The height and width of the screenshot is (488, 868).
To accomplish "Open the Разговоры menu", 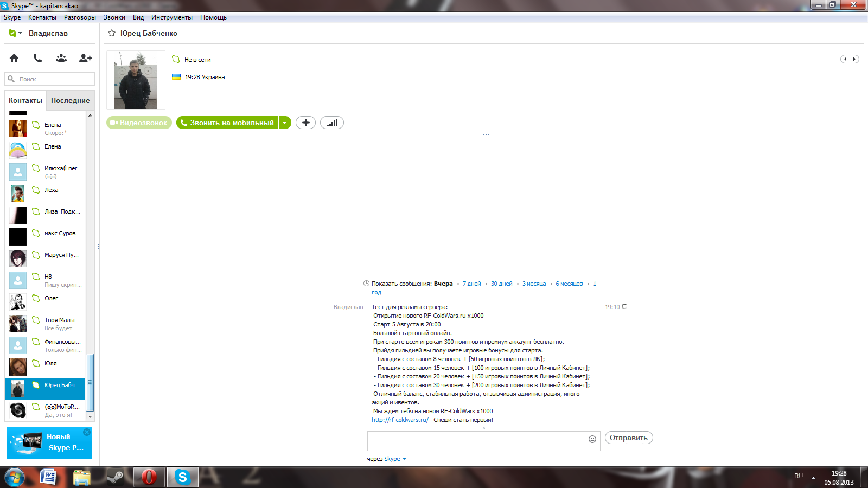I will [x=80, y=17].
